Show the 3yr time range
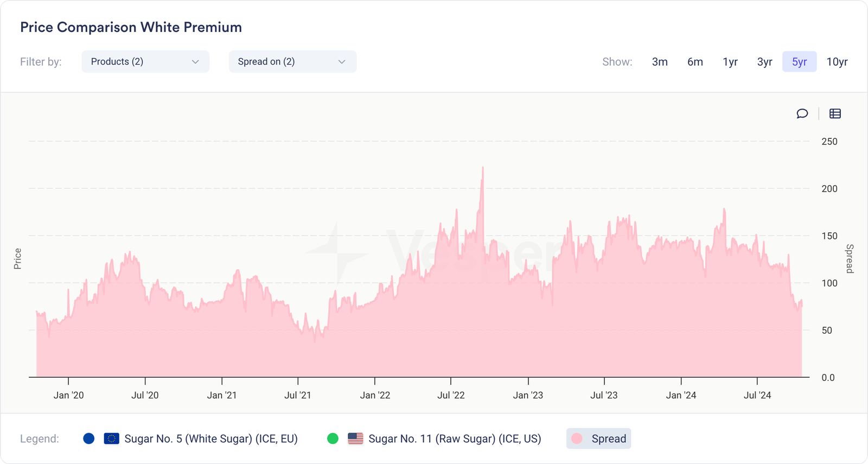The height and width of the screenshot is (464, 868). pyautogui.click(x=764, y=62)
